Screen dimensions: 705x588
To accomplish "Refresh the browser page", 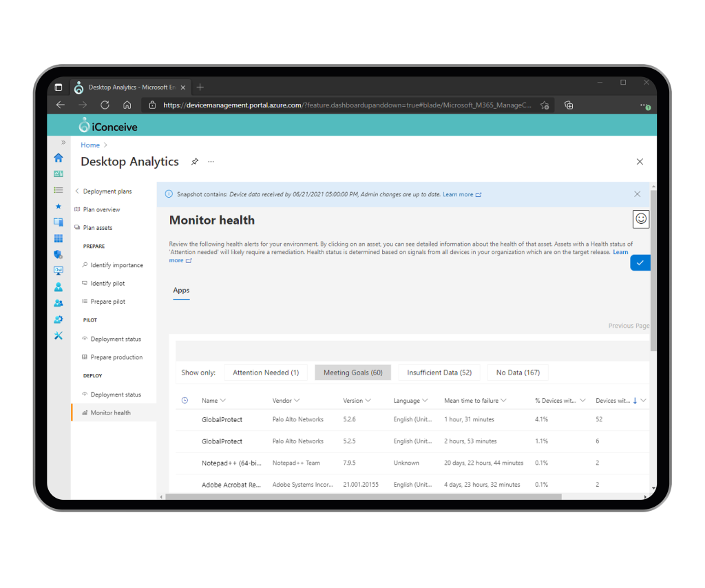I will coord(105,105).
